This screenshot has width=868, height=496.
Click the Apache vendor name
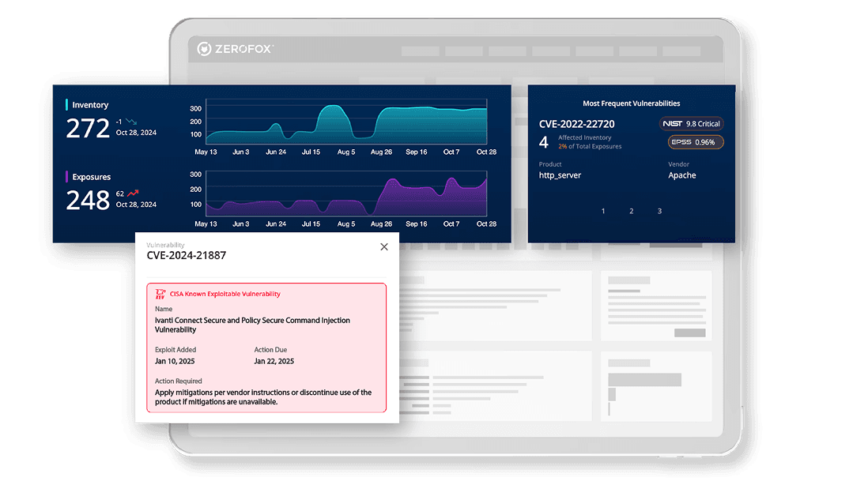(681, 175)
